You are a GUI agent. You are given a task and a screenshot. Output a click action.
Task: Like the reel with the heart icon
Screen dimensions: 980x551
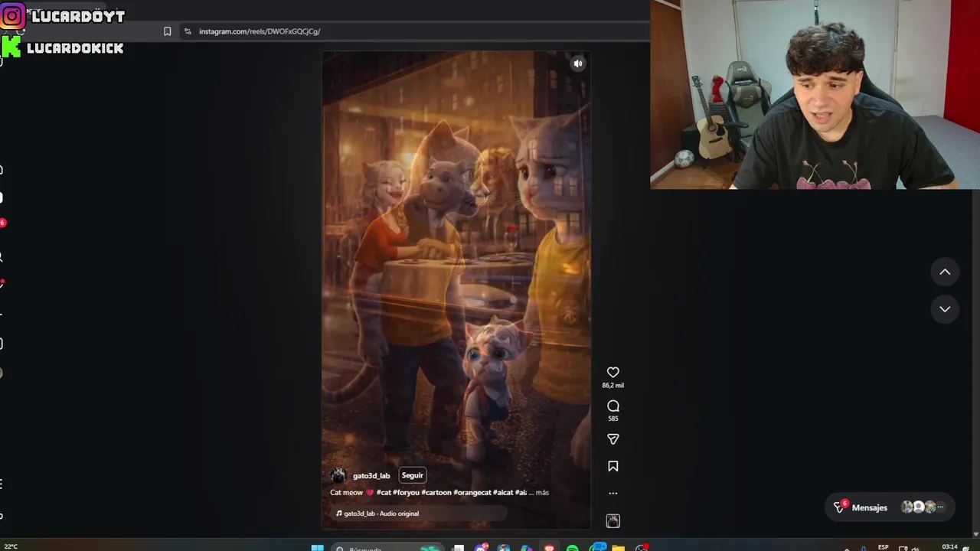(x=612, y=373)
